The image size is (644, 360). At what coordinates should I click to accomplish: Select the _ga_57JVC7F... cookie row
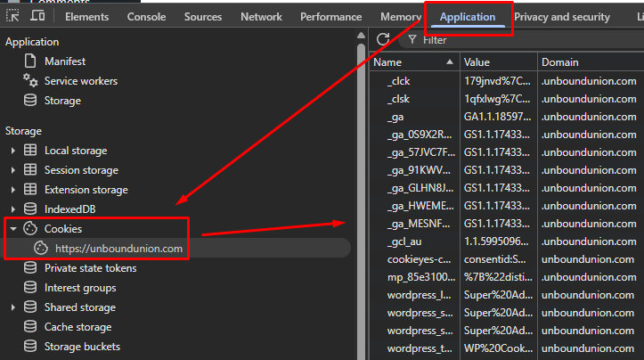(x=507, y=152)
